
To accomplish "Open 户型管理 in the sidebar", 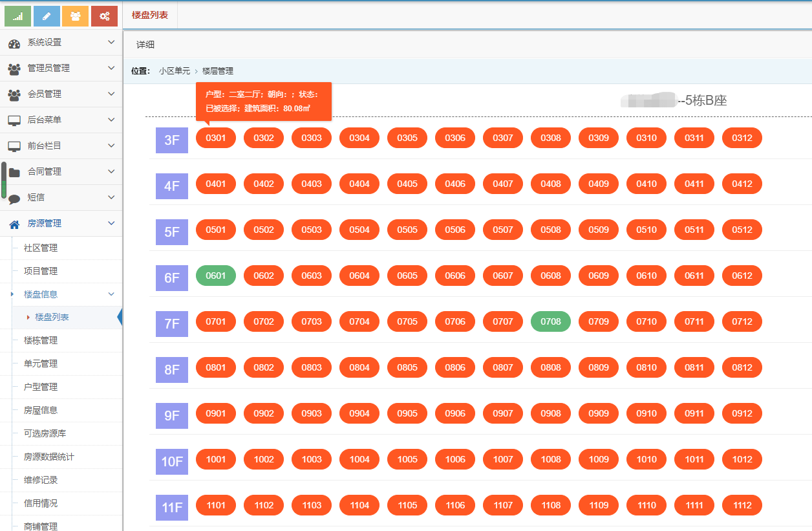I will (41, 387).
